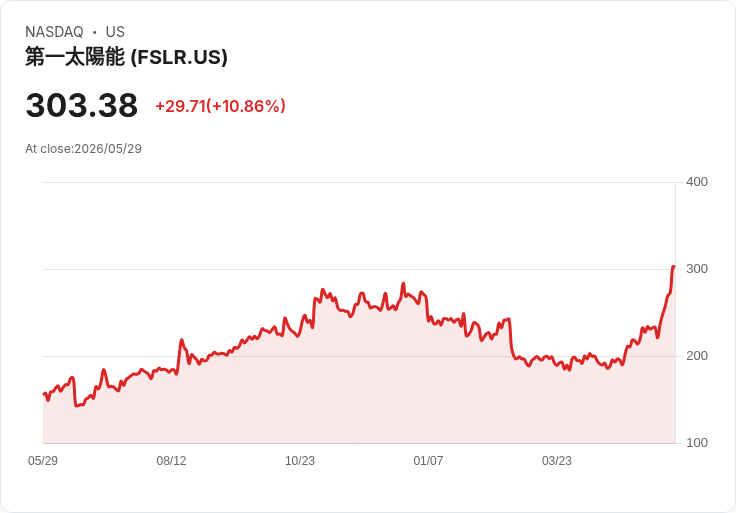Click the +29.71(+10.86%) price change
736x513 pixels.
tap(220, 106)
